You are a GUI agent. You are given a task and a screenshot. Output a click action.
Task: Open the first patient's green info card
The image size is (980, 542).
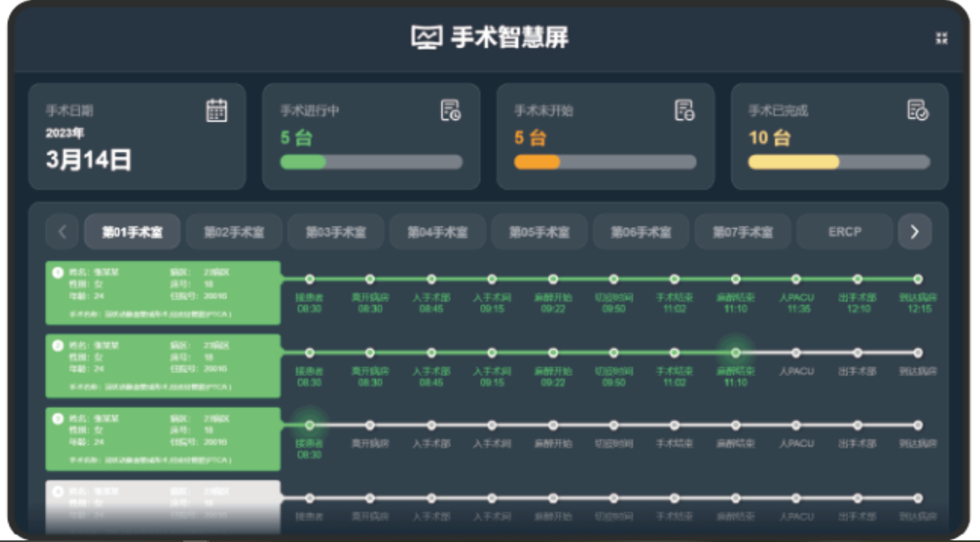162,293
